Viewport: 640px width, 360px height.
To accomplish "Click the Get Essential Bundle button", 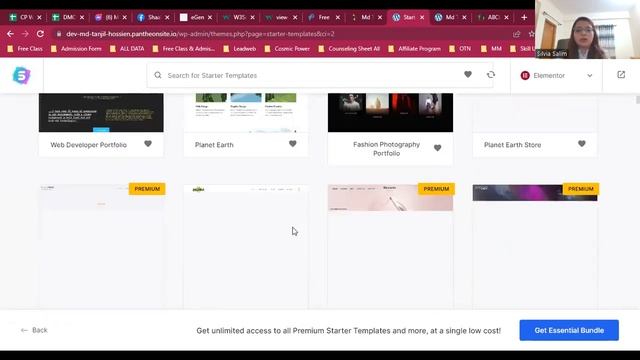I will pyautogui.click(x=569, y=330).
